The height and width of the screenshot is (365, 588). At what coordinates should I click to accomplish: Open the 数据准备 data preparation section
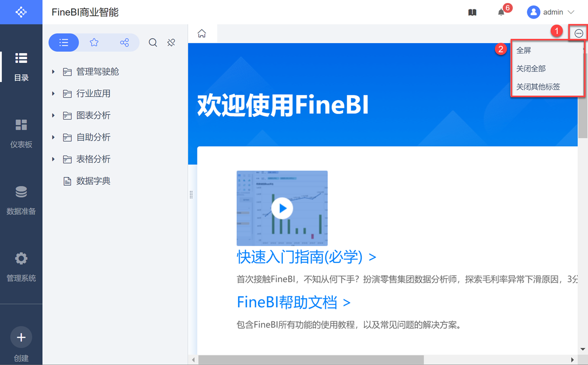21,200
